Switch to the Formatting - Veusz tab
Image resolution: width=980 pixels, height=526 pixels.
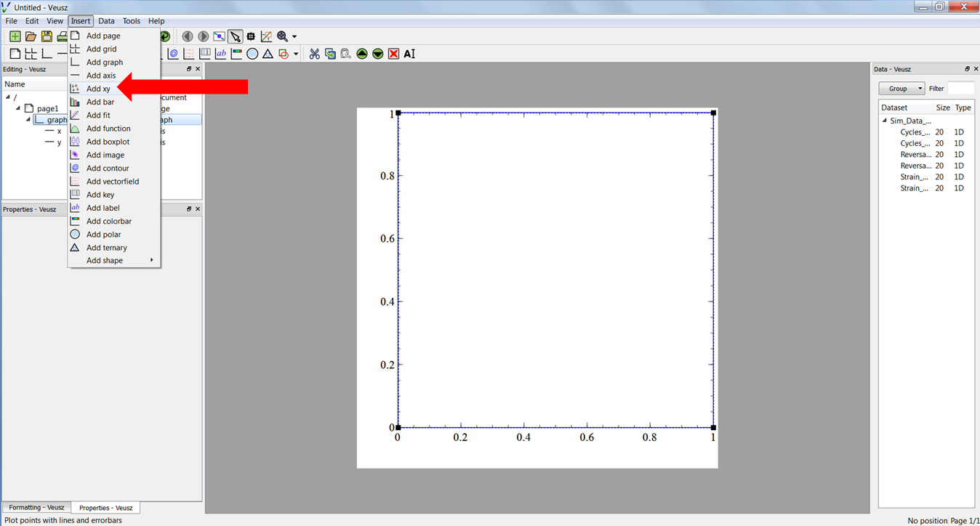[36, 508]
